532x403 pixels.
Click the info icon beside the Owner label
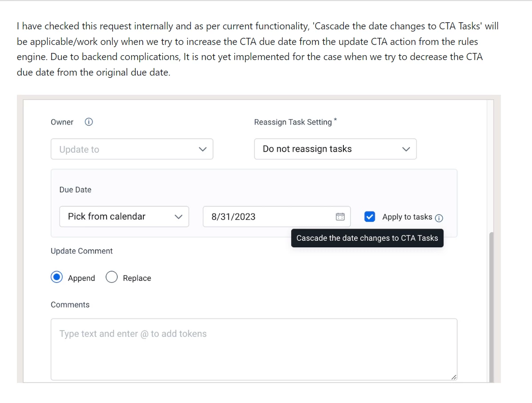(x=89, y=121)
